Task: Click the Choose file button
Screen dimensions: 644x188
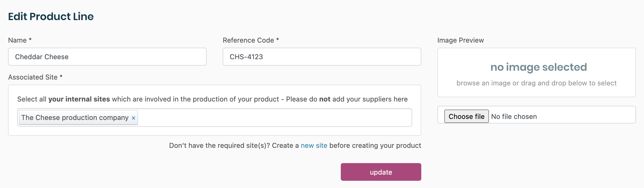Action: (x=466, y=116)
